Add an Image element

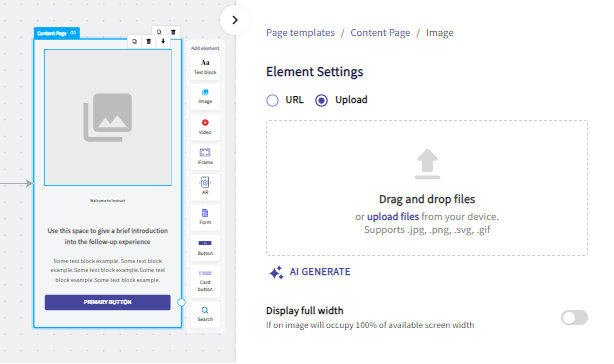[205, 97]
